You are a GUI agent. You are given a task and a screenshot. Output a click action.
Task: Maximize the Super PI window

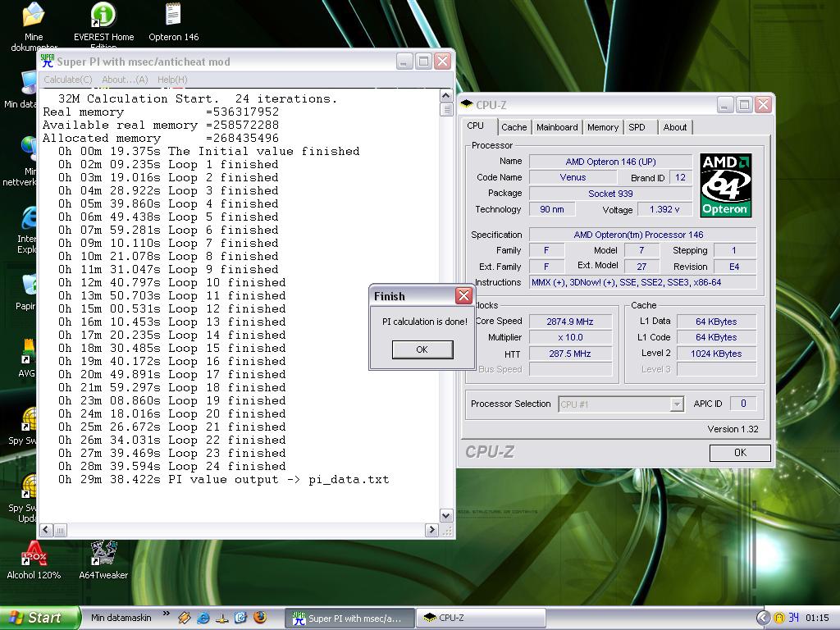423,61
